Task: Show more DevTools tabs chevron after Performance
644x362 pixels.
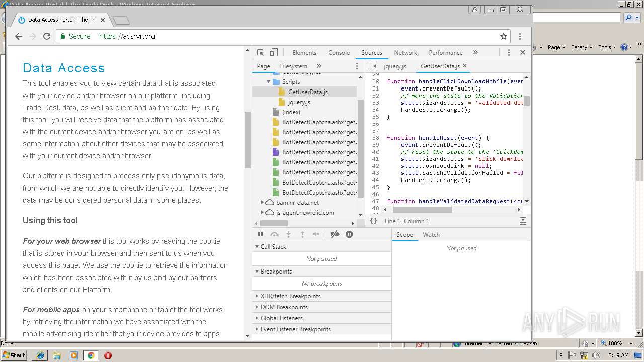Action: tap(475, 52)
